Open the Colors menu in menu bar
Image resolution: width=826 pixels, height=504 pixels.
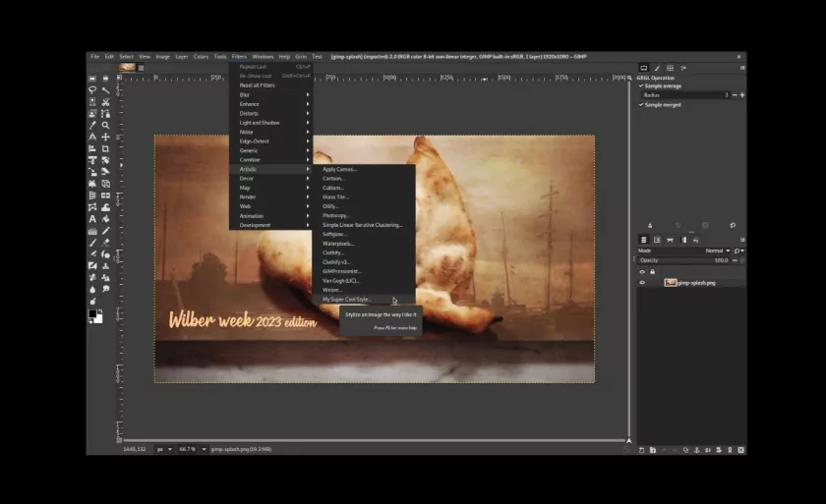tap(201, 57)
